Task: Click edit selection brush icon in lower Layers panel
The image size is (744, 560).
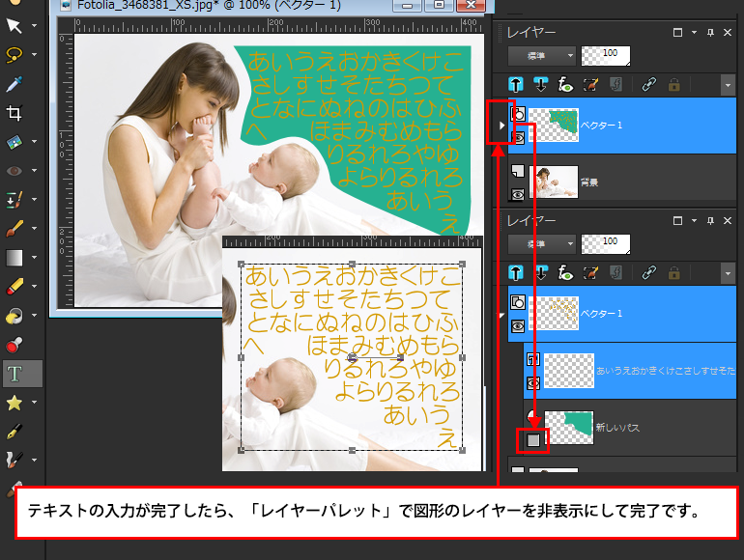Action: (x=590, y=273)
